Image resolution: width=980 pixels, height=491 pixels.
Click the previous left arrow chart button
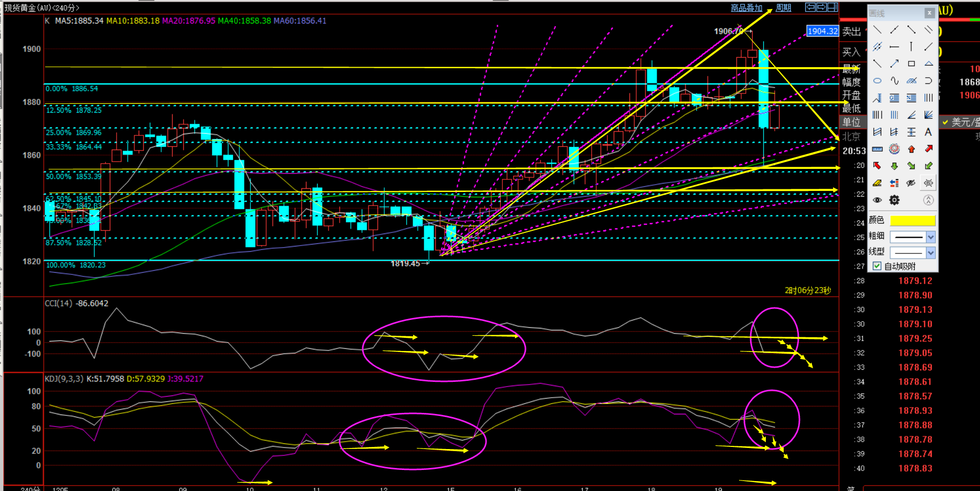pyautogui.click(x=810, y=7)
